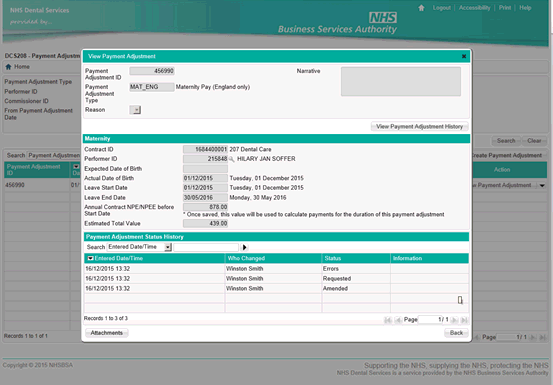Click the Payment Adjustment ID field

coord(152,71)
